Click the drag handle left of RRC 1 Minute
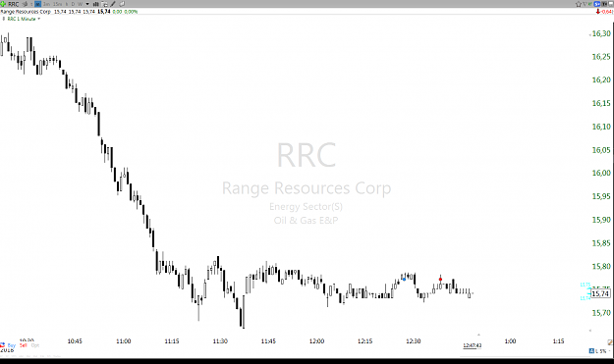614x364 pixels. [x=4, y=19]
